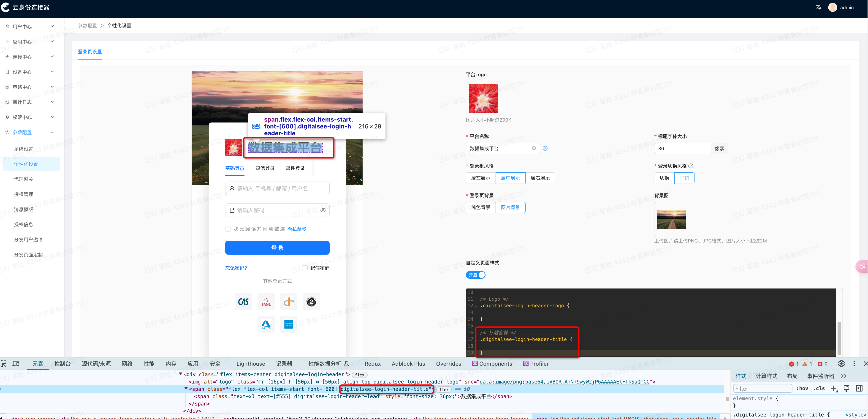This screenshot has height=419, width=868.
Task: Clear the platform name input
Action: (x=534, y=148)
